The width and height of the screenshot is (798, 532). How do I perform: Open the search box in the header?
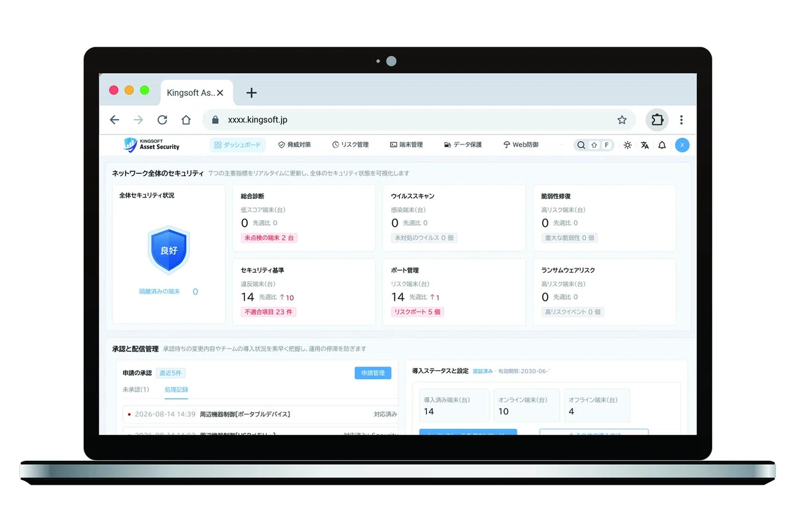(594, 145)
